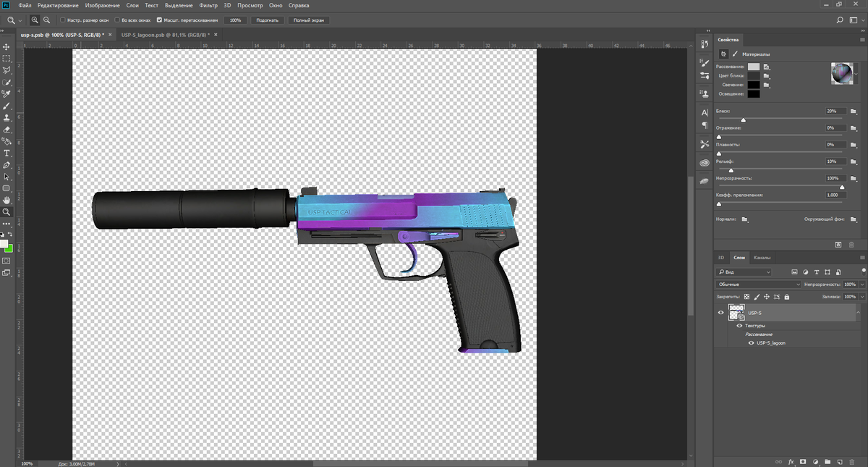Switch to the Каналы tab
Viewport: 868px width, 467px height.
(762, 257)
